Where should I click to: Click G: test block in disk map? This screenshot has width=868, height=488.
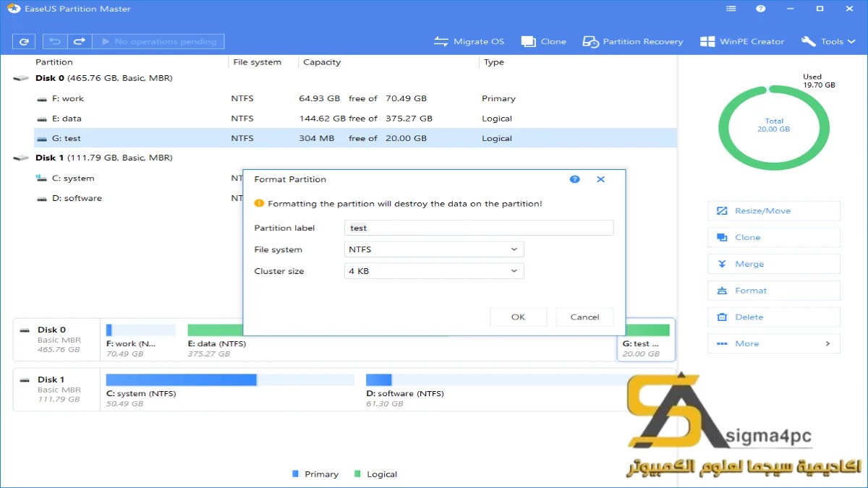pyautogui.click(x=646, y=339)
